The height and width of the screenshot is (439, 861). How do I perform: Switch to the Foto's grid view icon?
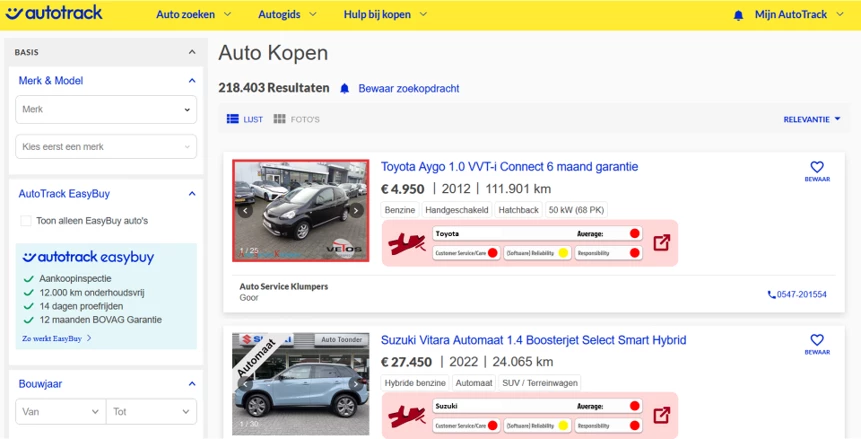[x=279, y=119]
